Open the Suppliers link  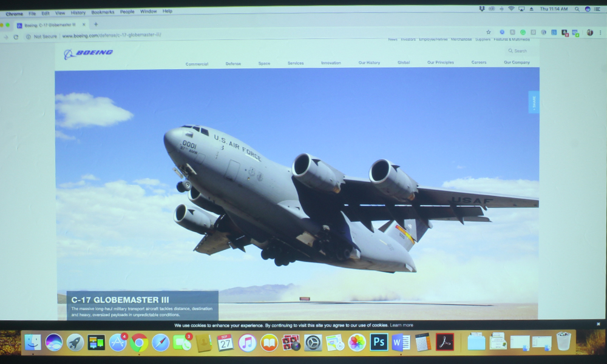[x=483, y=39]
